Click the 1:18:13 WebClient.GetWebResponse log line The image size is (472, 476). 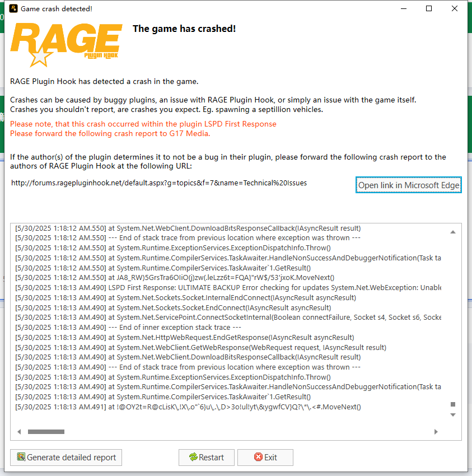[x=200, y=347]
